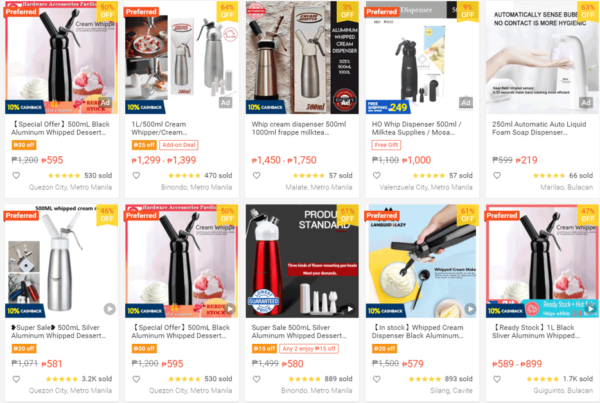Heart the 1L Black Silver Aluminum Whipped item
This screenshot has width=600, height=403.
497,379
